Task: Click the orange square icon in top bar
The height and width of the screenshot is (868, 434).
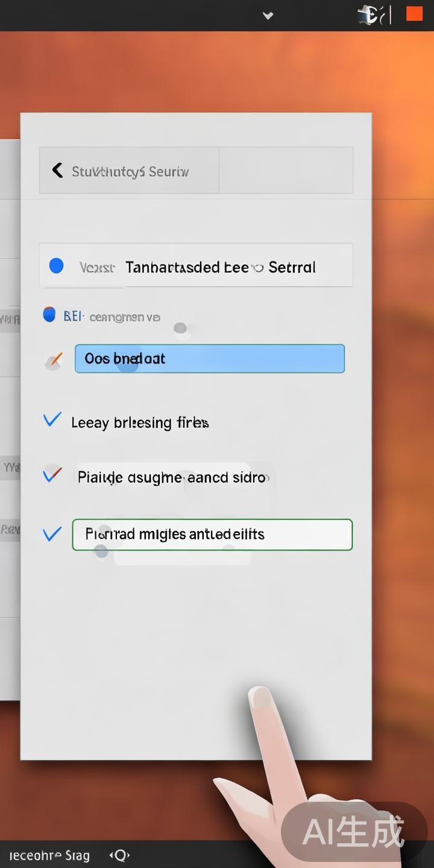Action: pyautogui.click(x=415, y=14)
